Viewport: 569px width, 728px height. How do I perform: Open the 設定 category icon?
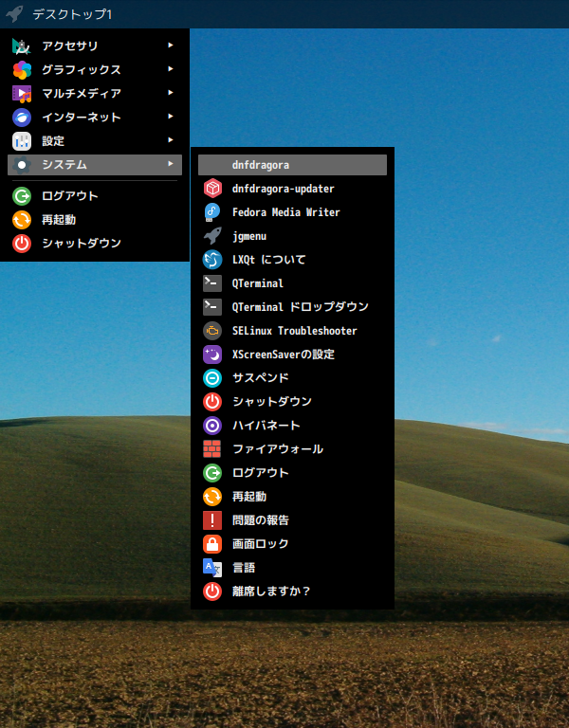(22, 140)
